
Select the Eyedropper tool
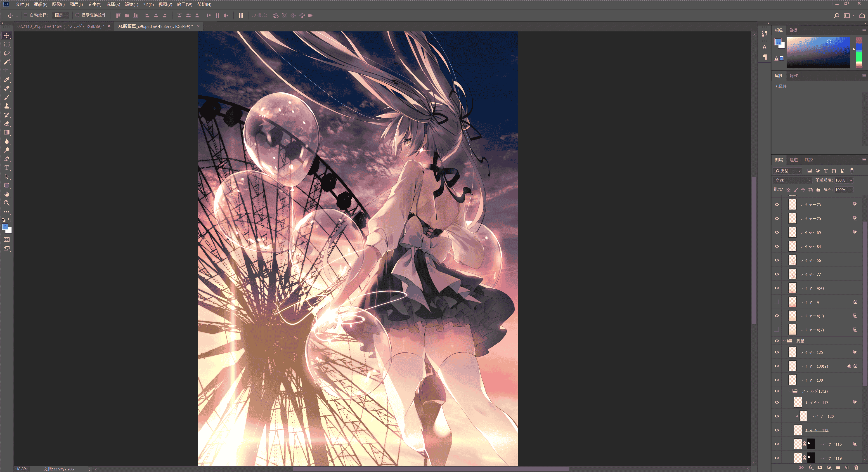click(7, 80)
